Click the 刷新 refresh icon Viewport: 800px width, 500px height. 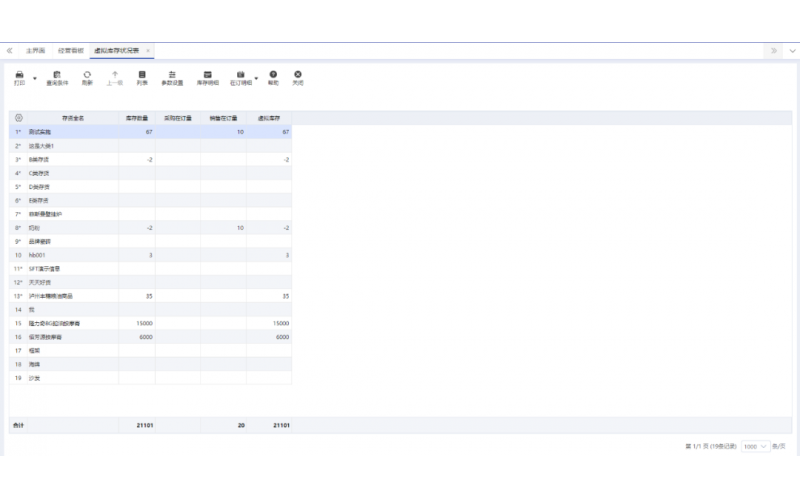87,75
